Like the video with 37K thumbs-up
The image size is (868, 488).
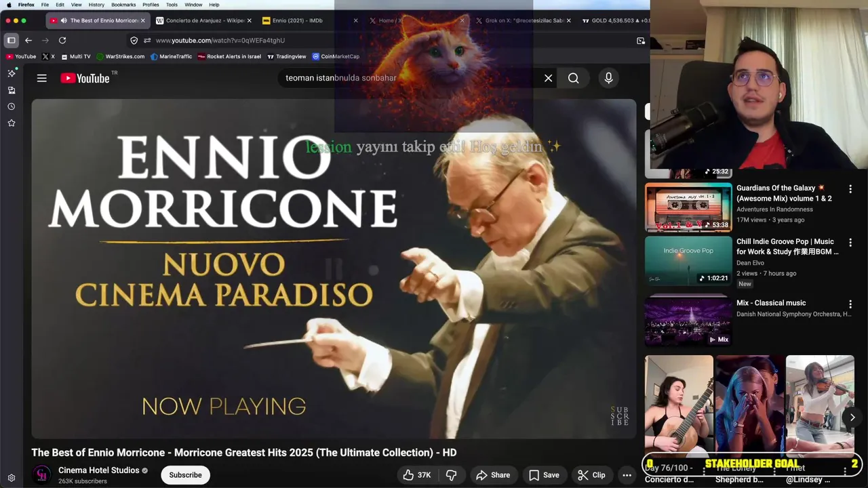[417, 475]
